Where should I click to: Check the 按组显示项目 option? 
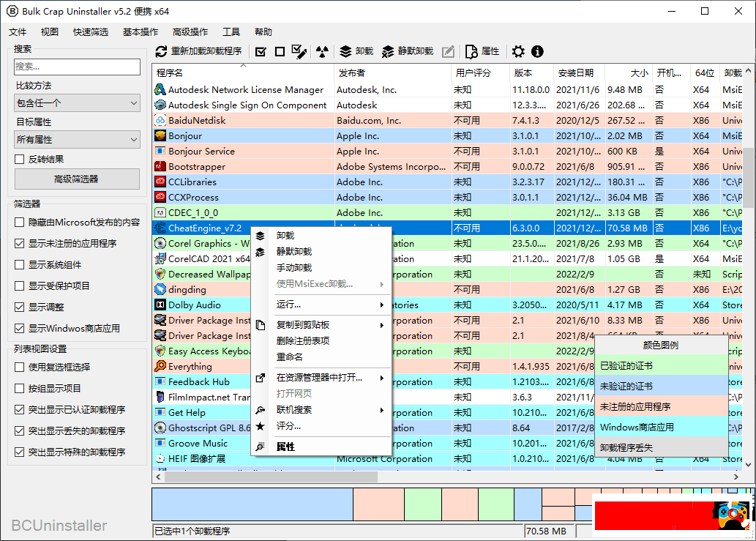[x=19, y=388]
